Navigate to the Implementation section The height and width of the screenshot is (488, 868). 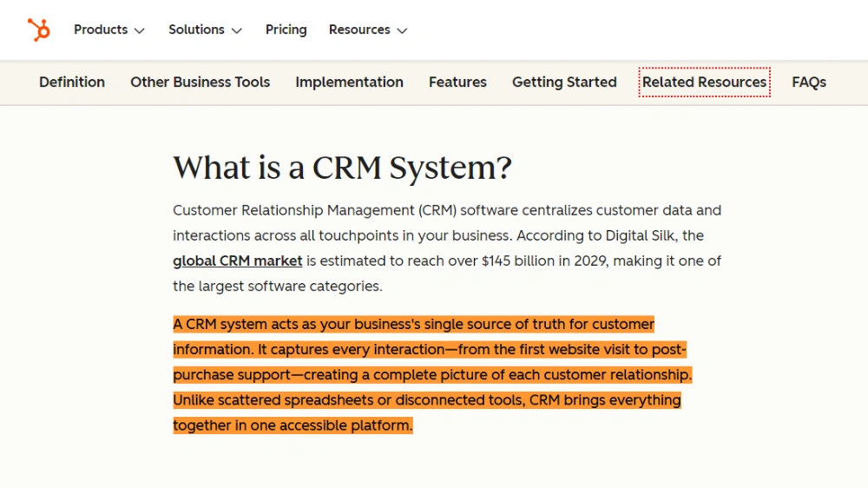[349, 82]
